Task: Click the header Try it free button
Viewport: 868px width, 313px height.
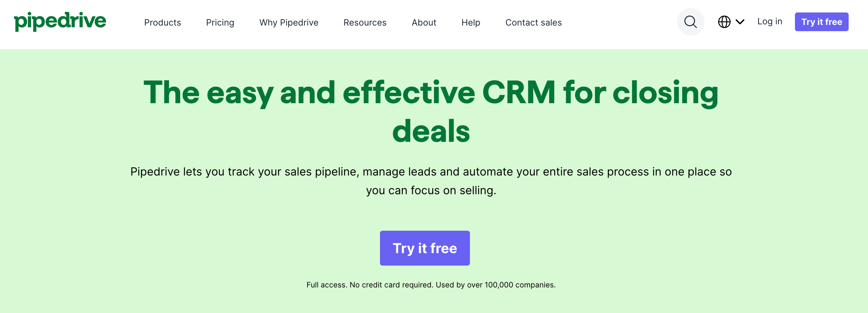Action: pos(821,22)
